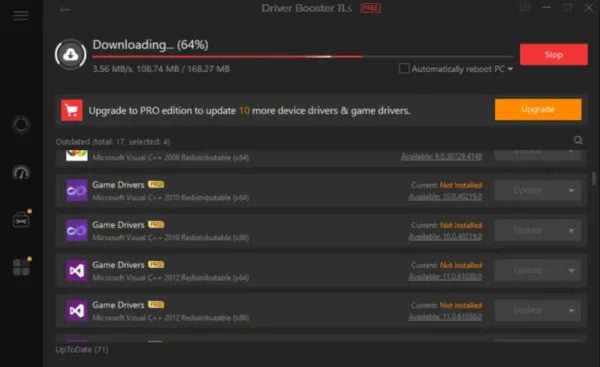Click the Downloading... (64%) status text

pyautogui.click(x=150, y=45)
